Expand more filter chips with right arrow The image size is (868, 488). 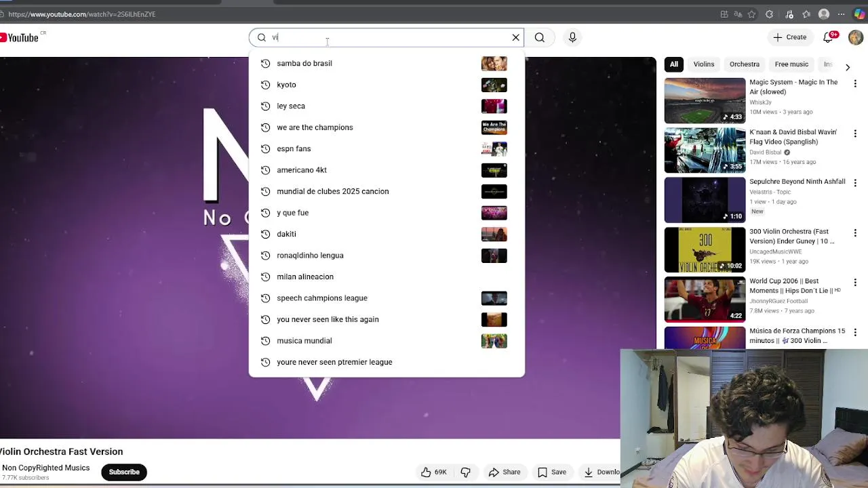click(x=848, y=66)
